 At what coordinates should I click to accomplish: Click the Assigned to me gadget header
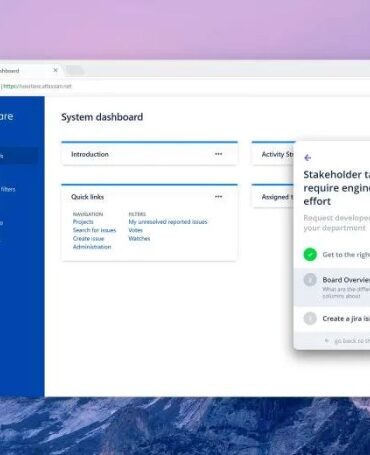[273, 197]
